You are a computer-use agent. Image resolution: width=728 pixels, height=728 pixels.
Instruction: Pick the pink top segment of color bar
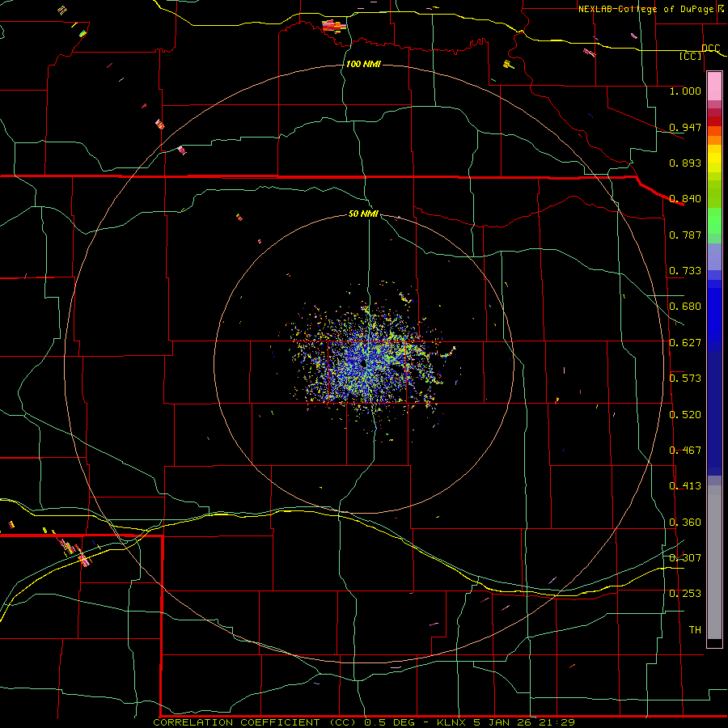point(714,87)
